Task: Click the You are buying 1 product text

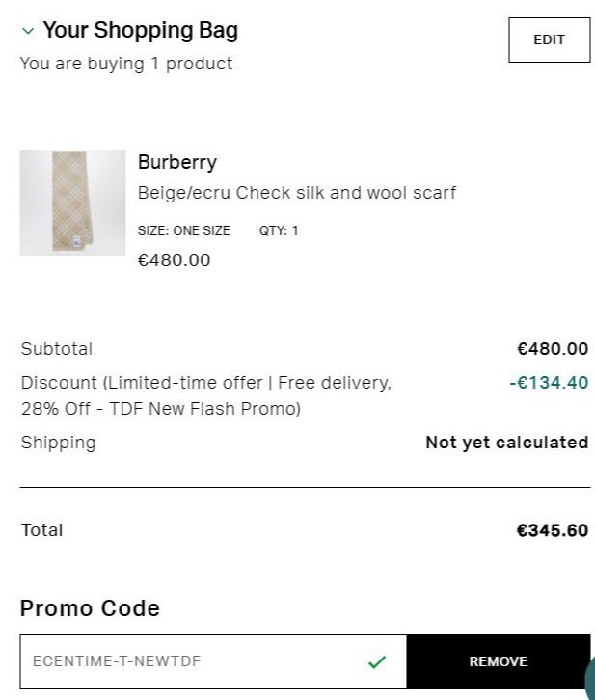Action: (x=126, y=64)
